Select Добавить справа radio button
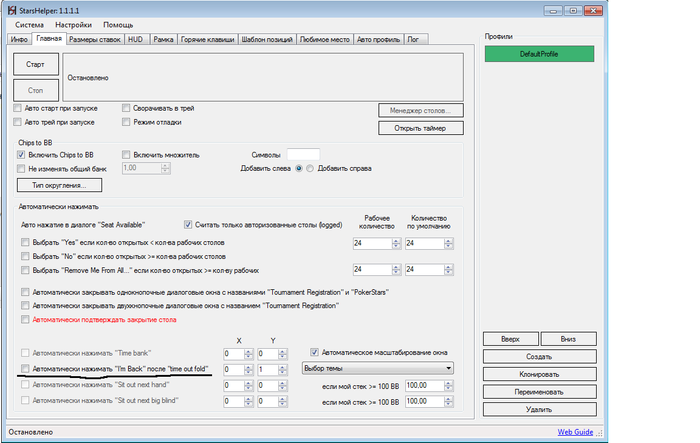This screenshot has width=700, height=443. (x=310, y=168)
